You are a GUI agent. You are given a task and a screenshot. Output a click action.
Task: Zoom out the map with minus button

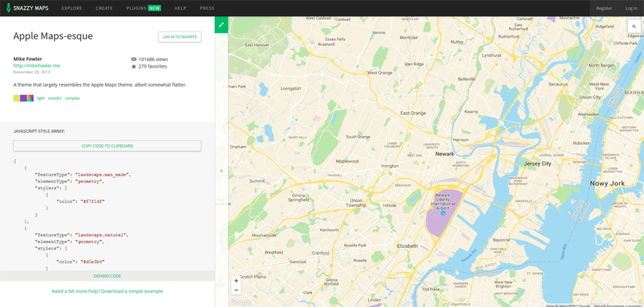click(236, 290)
